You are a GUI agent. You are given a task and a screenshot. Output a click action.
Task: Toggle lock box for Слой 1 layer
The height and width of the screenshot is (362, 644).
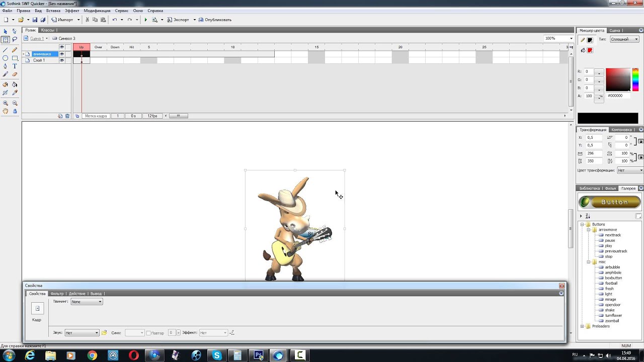[68, 60]
